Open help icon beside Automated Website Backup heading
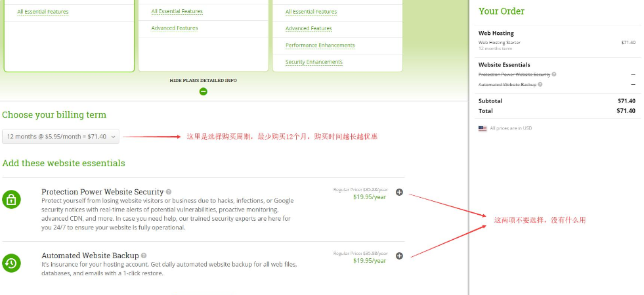This screenshot has height=295, width=644. pos(144,256)
